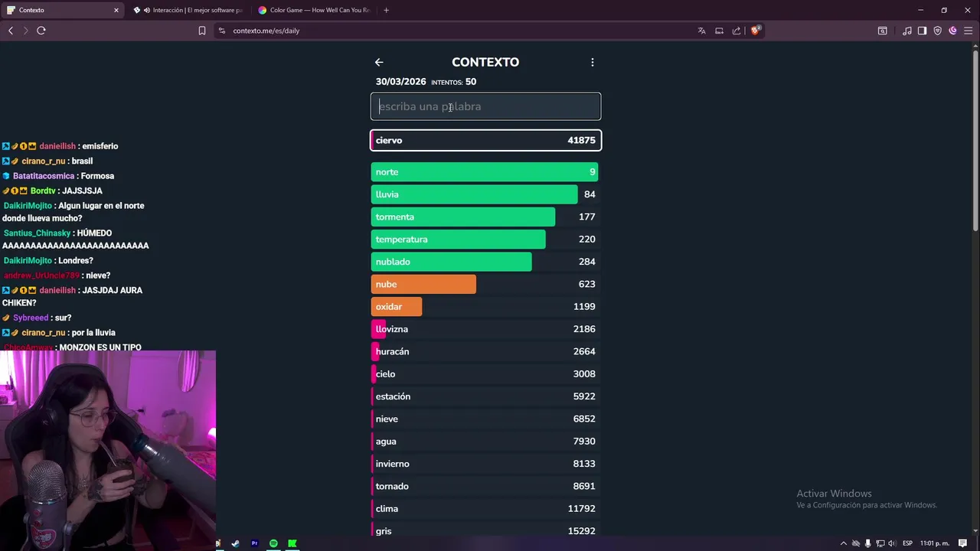Switch to the Color Game tab
The width and height of the screenshot is (980, 551).
point(315,10)
